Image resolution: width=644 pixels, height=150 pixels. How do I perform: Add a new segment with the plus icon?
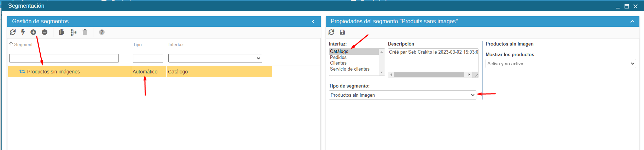pyautogui.click(x=33, y=32)
